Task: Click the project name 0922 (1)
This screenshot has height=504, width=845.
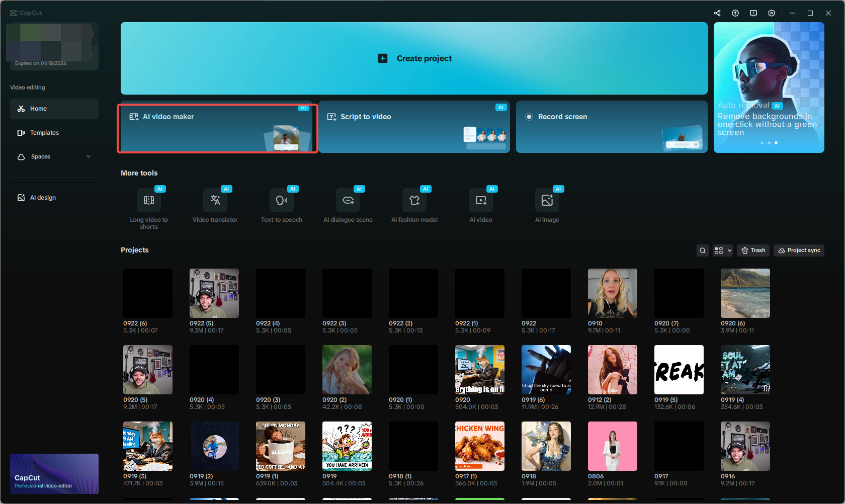Action: coord(466,323)
